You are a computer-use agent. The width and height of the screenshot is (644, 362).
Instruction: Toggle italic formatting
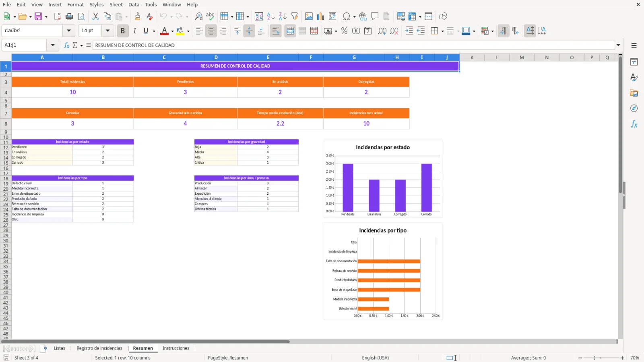point(134,31)
